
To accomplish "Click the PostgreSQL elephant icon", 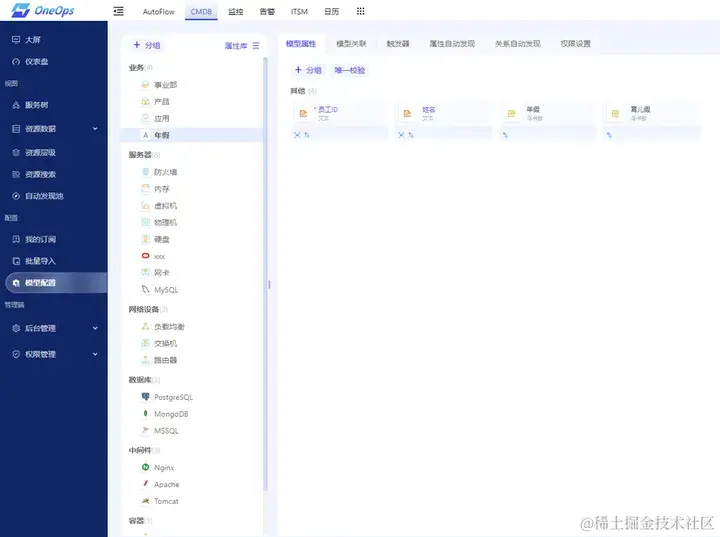I will click(146, 396).
